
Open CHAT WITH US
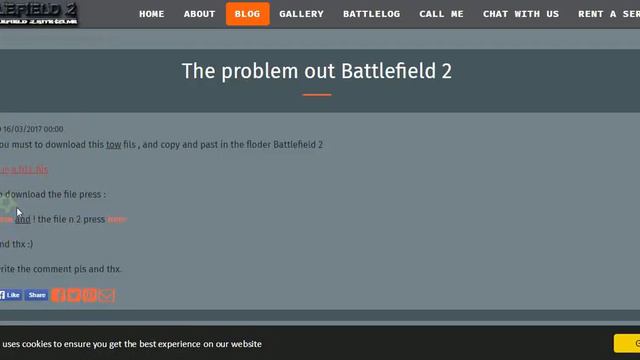[x=521, y=14]
